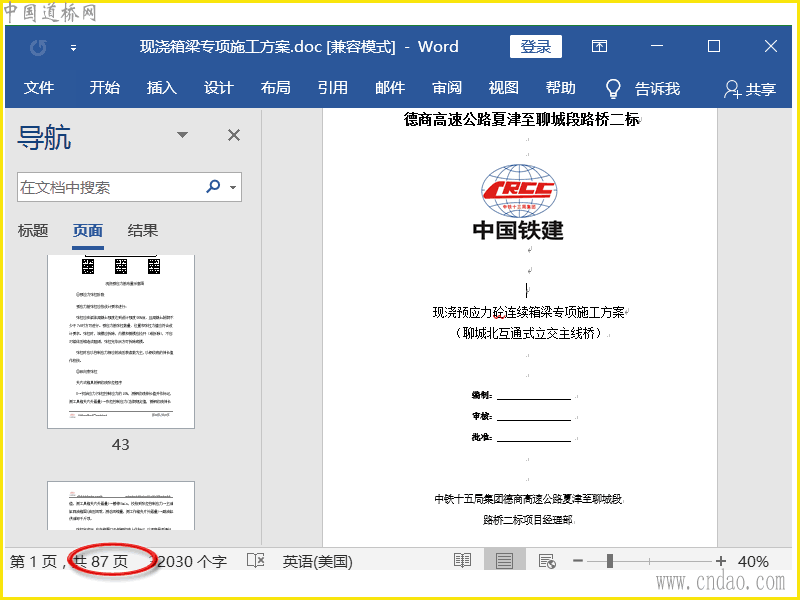Click the page count status 共 87 页
Image resolution: width=800 pixels, height=600 pixels.
(x=101, y=562)
